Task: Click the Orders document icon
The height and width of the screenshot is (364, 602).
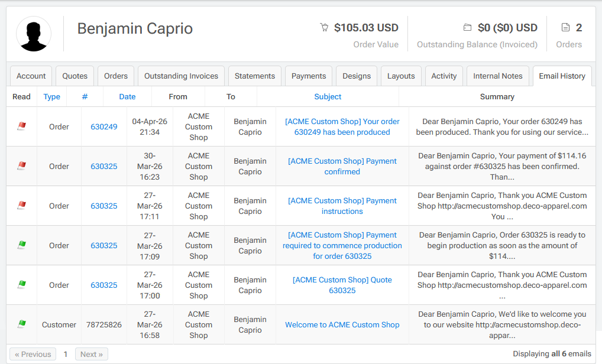Action: click(565, 28)
